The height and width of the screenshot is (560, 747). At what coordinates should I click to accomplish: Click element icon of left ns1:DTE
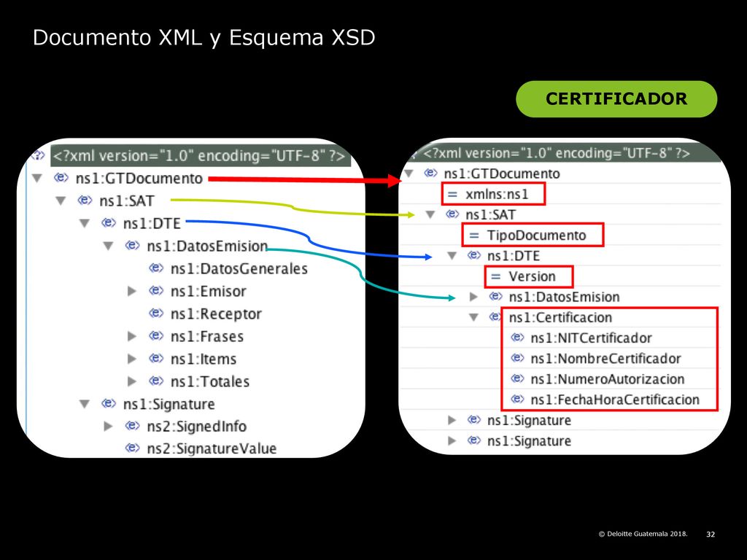(x=109, y=222)
